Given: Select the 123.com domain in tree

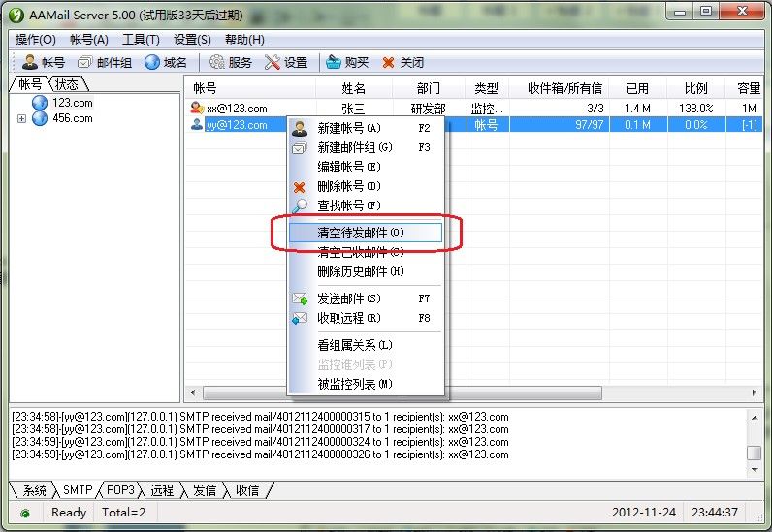Looking at the screenshot, I should [73, 103].
